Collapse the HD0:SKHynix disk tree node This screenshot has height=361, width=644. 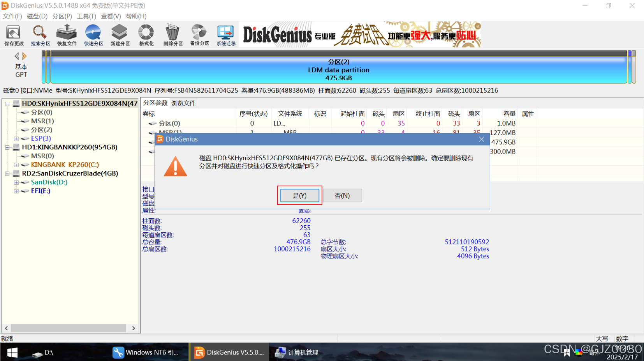(x=7, y=104)
